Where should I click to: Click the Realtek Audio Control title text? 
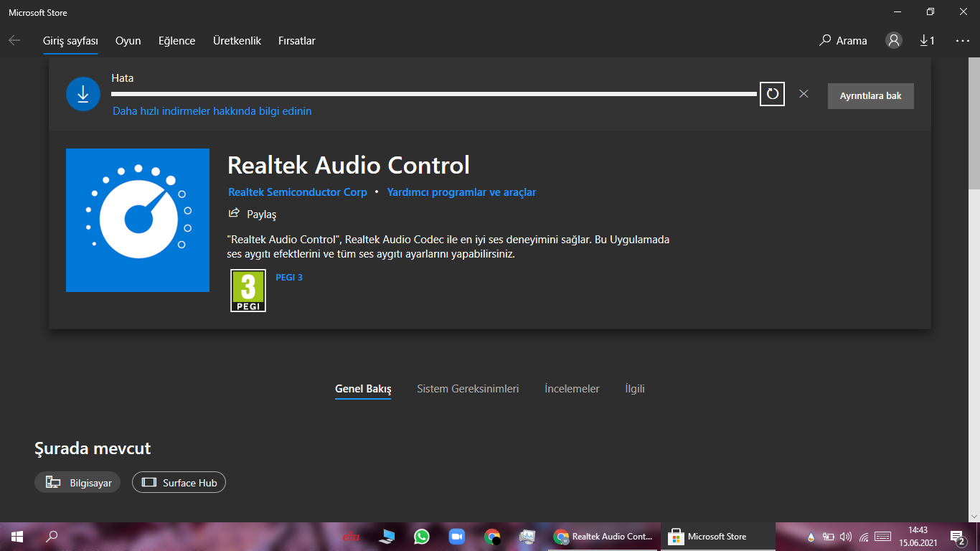click(349, 165)
